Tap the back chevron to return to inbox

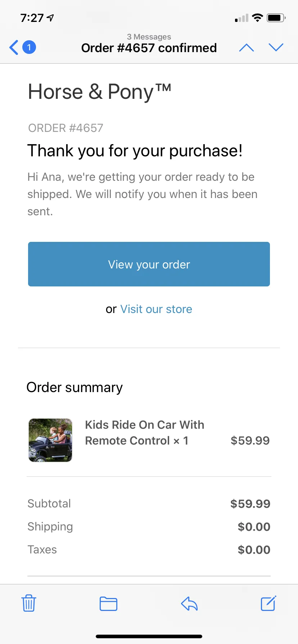click(14, 47)
